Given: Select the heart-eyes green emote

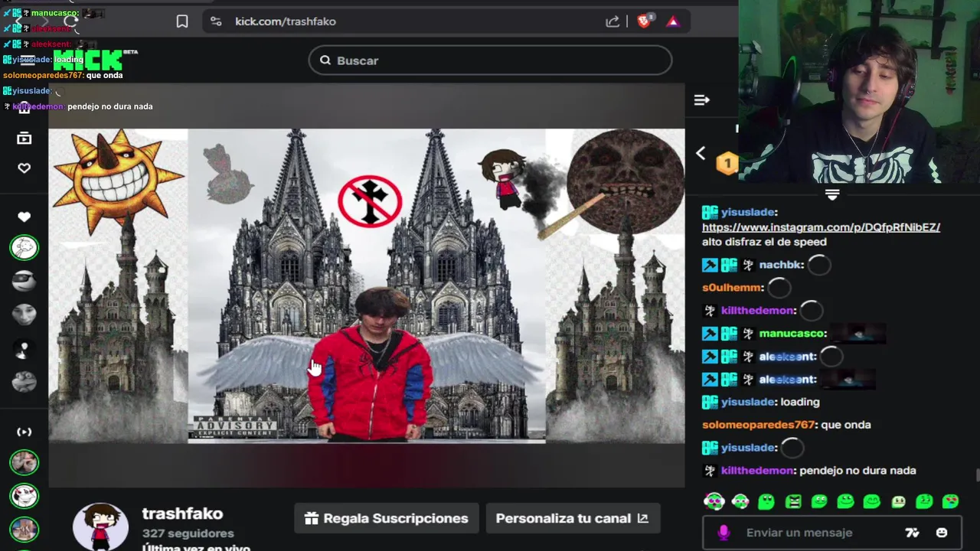Looking at the screenshot, I should (950, 501).
